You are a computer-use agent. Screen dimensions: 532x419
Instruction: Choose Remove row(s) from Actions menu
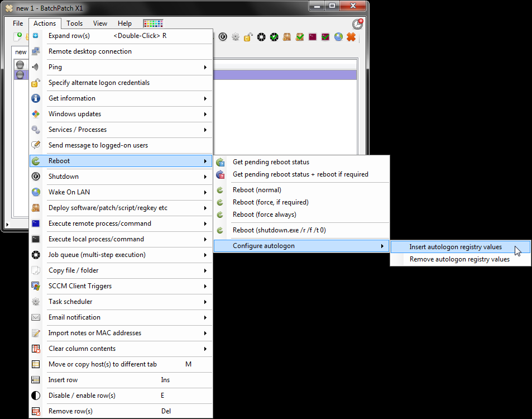121,411
